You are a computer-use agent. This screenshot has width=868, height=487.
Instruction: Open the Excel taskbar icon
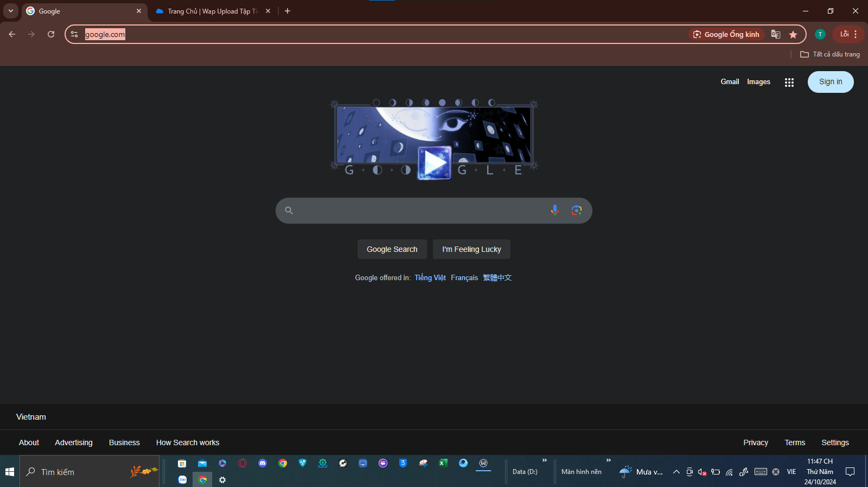click(443, 463)
